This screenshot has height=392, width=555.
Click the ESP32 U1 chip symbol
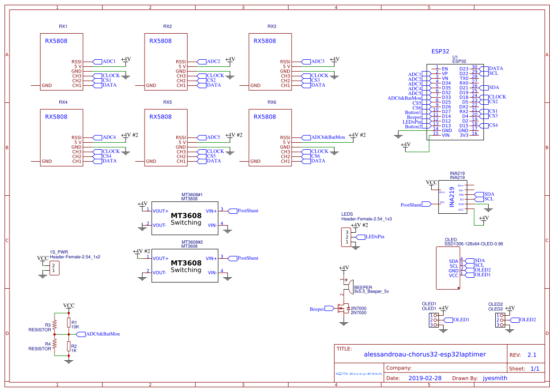pyautogui.click(x=455, y=102)
